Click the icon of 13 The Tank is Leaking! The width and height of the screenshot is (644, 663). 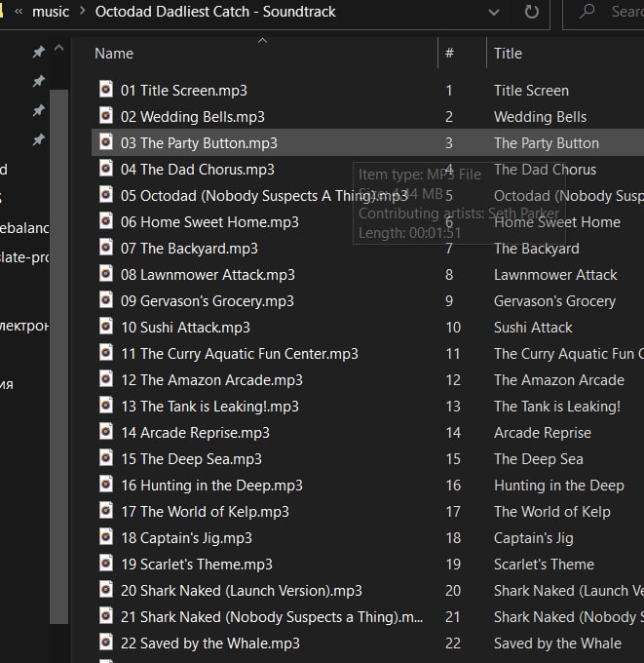pos(106,405)
